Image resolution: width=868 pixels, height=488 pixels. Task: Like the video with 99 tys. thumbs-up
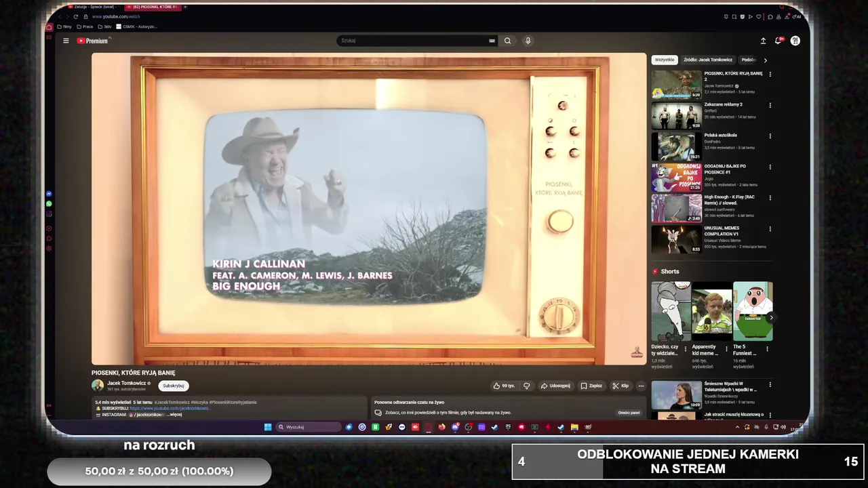[x=504, y=386]
